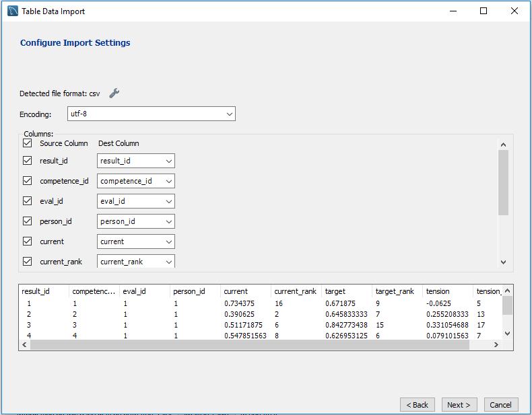Image resolution: width=532 pixels, height=415 pixels.
Task: Click the 0.255208333 tension value cell
Action: [x=448, y=314]
